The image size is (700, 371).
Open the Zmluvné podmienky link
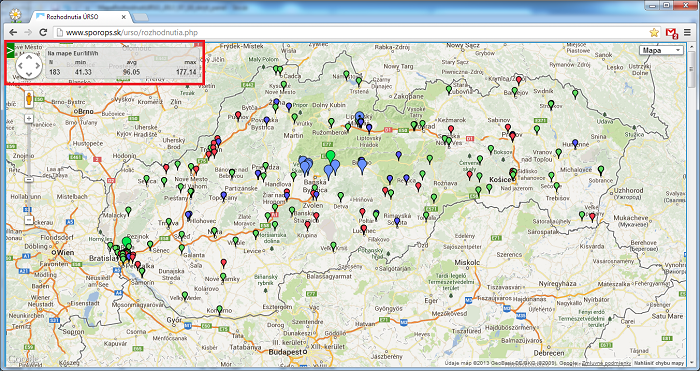pos(607,363)
